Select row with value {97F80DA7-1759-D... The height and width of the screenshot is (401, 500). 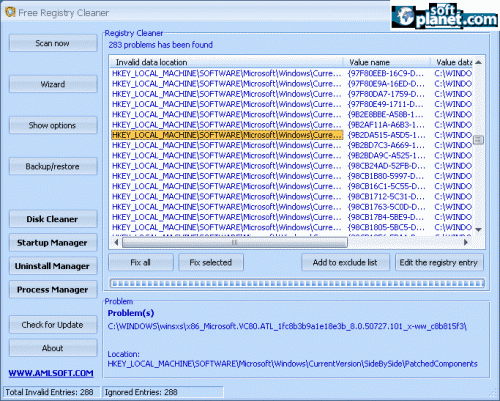(292, 94)
